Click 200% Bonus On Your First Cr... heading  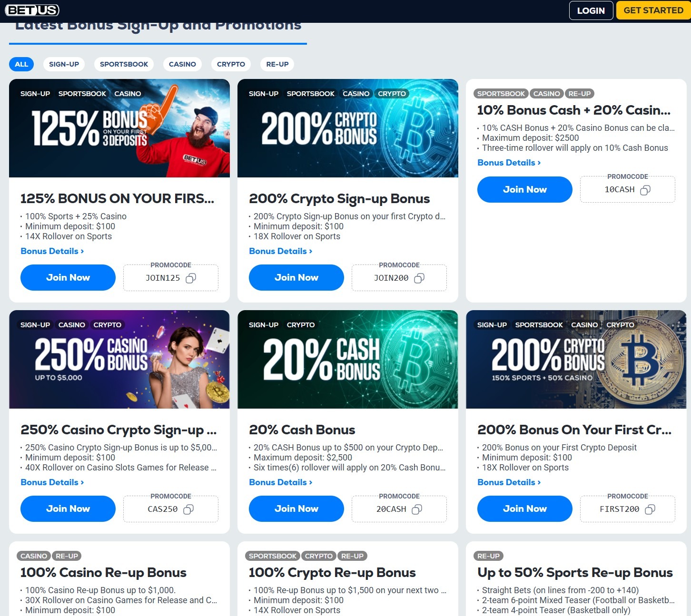(574, 430)
